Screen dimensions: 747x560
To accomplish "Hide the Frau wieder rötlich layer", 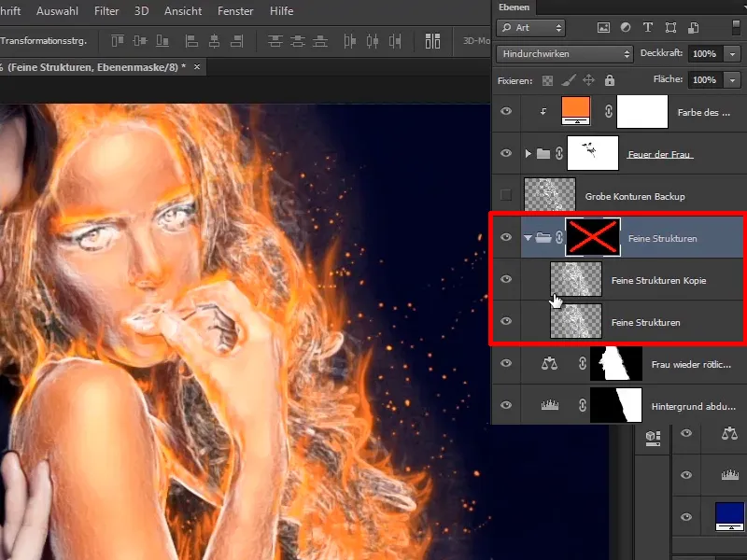I will point(506,363).
